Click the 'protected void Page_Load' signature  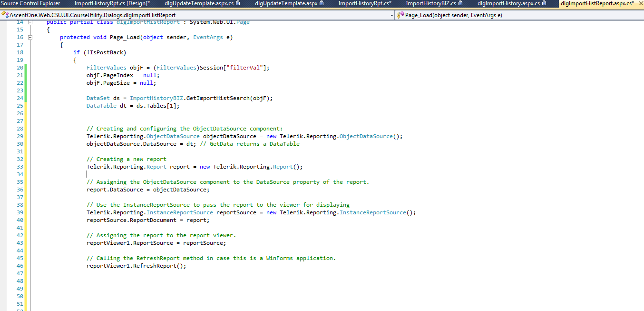(x=146, y=37)
